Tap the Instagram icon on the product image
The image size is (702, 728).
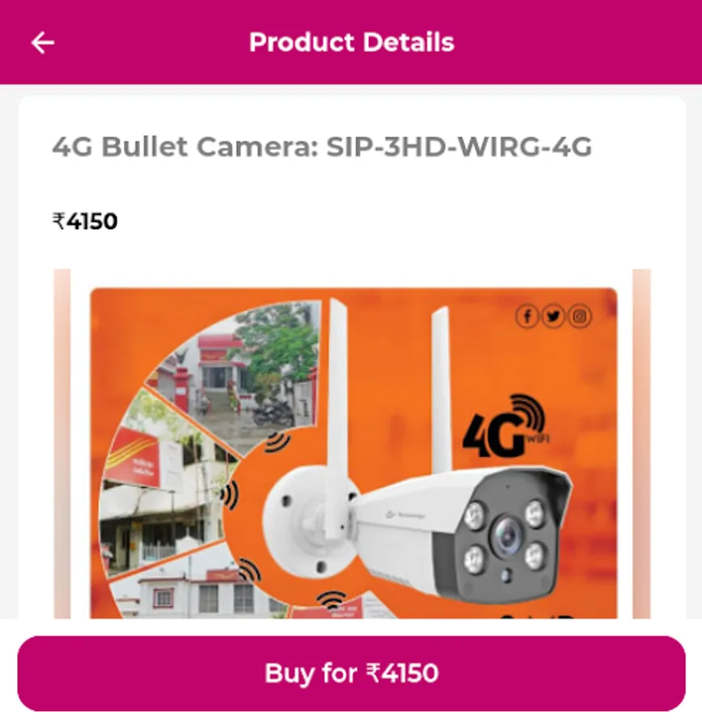tap(579, 316)
